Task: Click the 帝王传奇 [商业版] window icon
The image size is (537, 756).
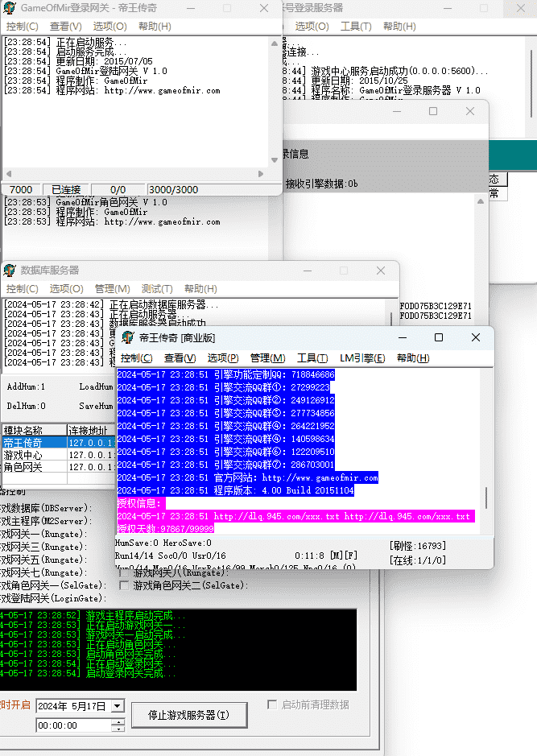Action: (x=128, y=337)
